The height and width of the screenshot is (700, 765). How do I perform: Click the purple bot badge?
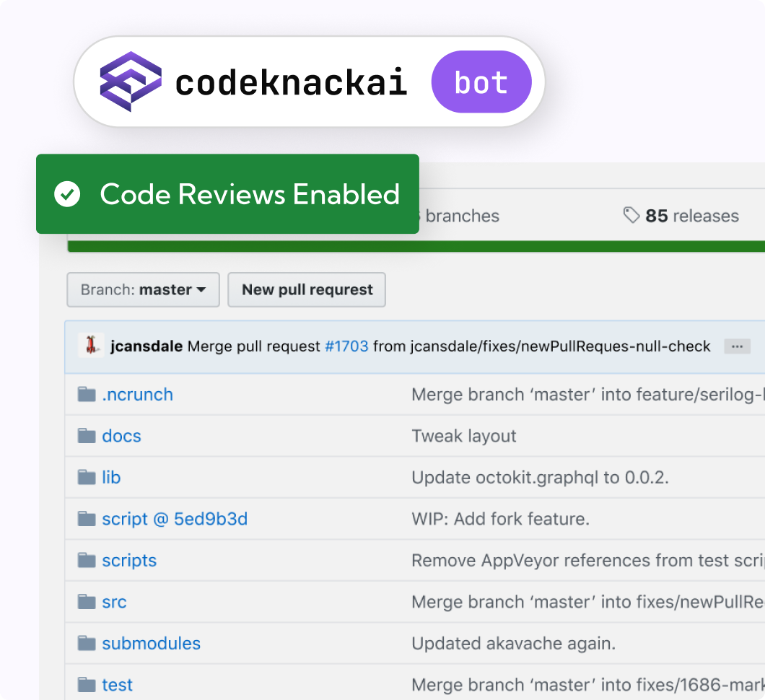[481, 82]
